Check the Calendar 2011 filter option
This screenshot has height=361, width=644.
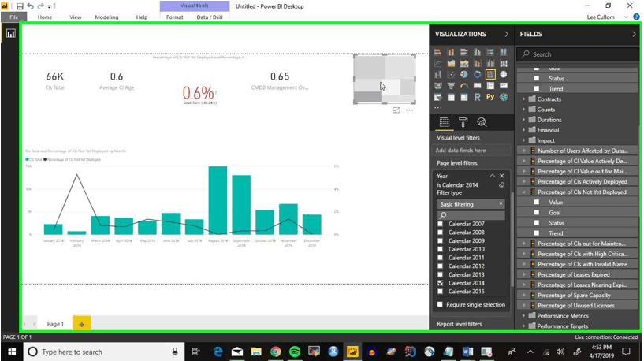pos(441,258)
